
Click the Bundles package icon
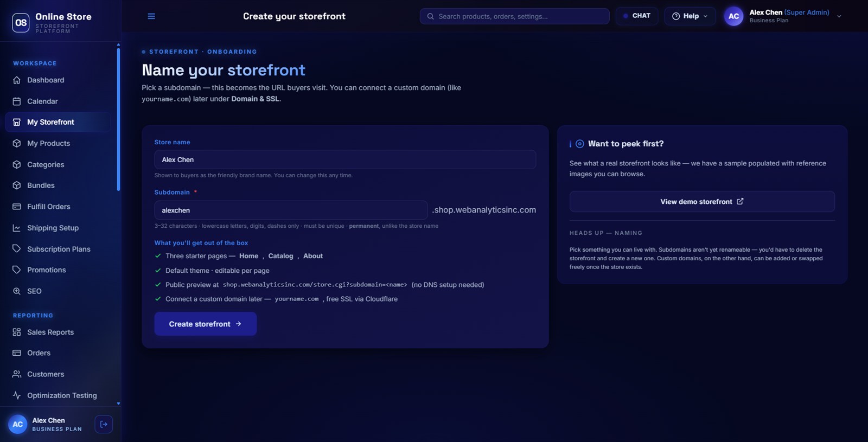pyautogui.click(x=17, y=185)
